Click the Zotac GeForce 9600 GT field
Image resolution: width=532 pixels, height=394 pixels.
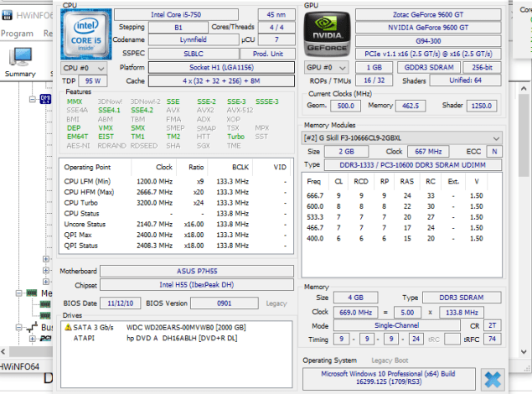click(x=430, y=15)
